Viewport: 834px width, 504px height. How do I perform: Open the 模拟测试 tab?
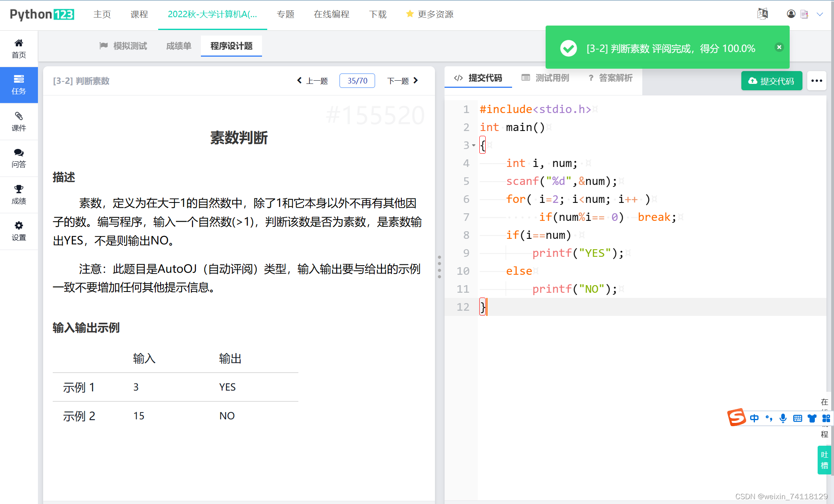(123, 46)
